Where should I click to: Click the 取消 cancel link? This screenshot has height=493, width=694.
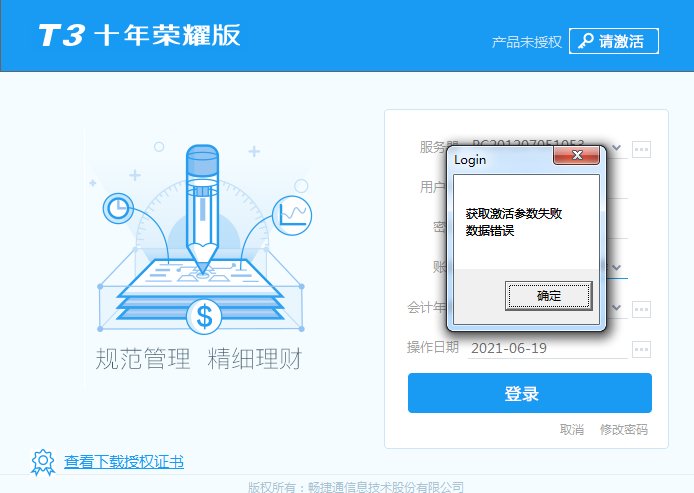(571, 429)
